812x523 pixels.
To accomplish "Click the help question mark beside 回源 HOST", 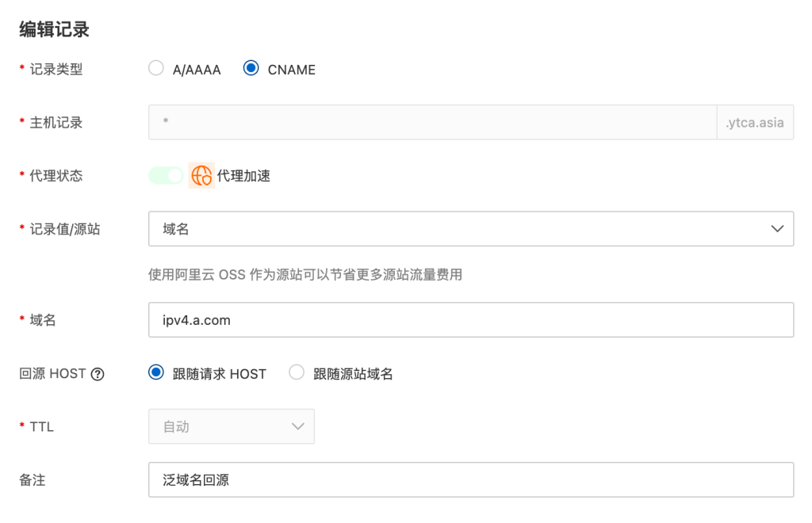I will coord(98,374).
